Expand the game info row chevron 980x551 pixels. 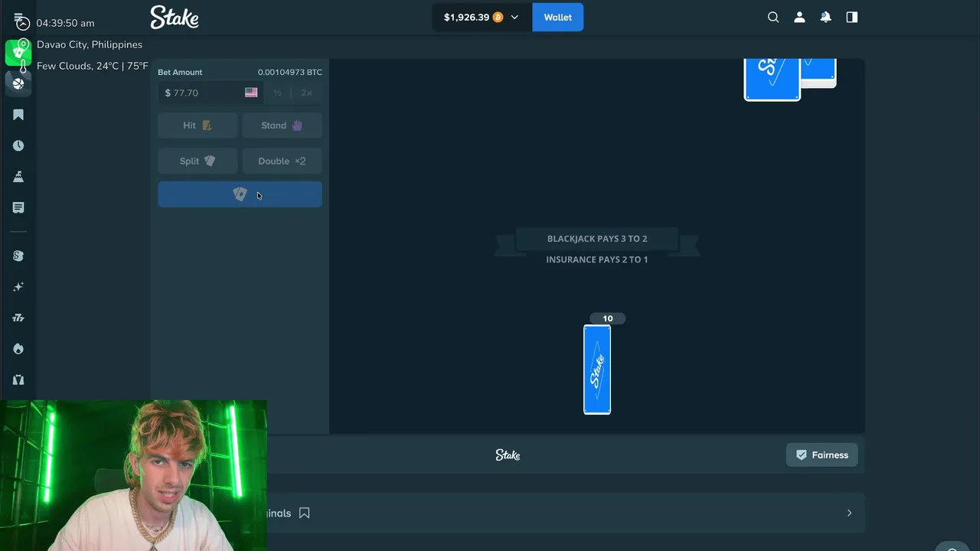(849, 513)
